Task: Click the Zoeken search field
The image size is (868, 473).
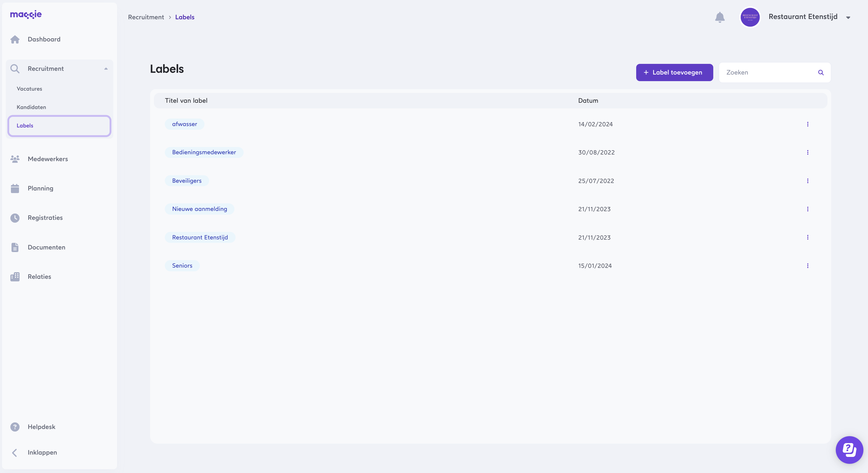Action: tap(768, 73)
